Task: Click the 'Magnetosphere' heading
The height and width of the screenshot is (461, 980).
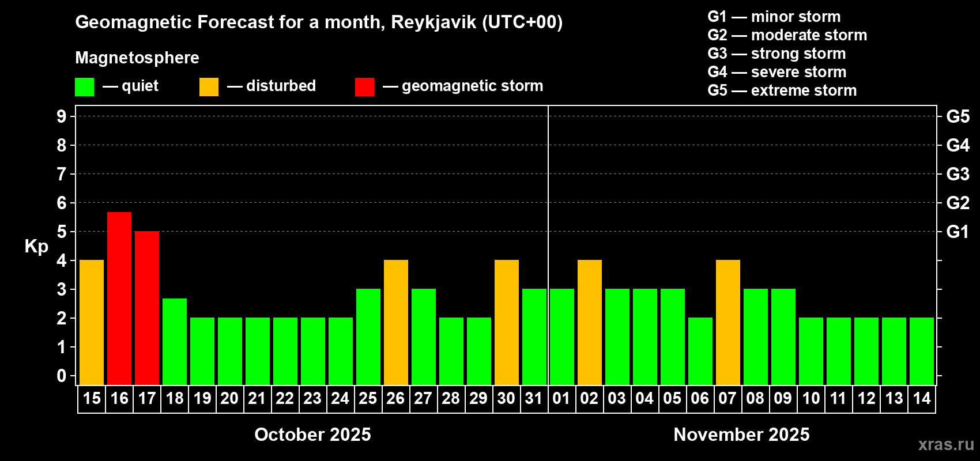Action: (137, 58)
